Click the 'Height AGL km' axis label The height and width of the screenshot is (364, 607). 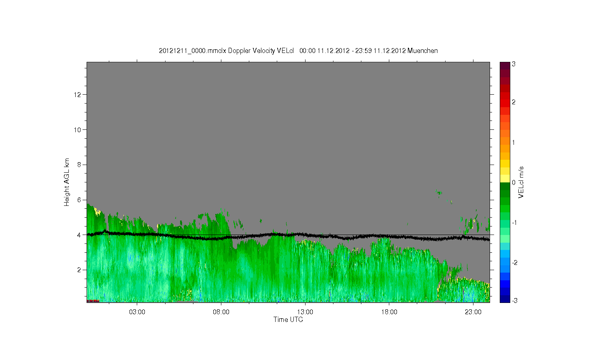point(67,182)
